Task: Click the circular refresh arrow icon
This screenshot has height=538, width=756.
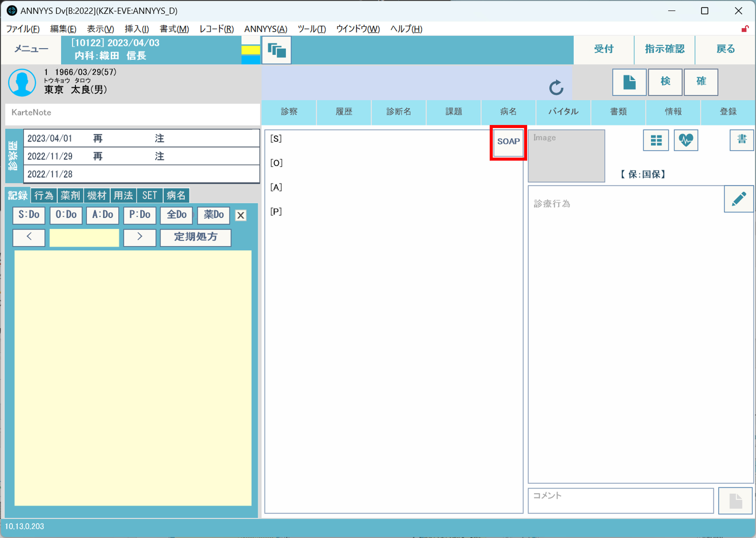Action: coord(556,87)
